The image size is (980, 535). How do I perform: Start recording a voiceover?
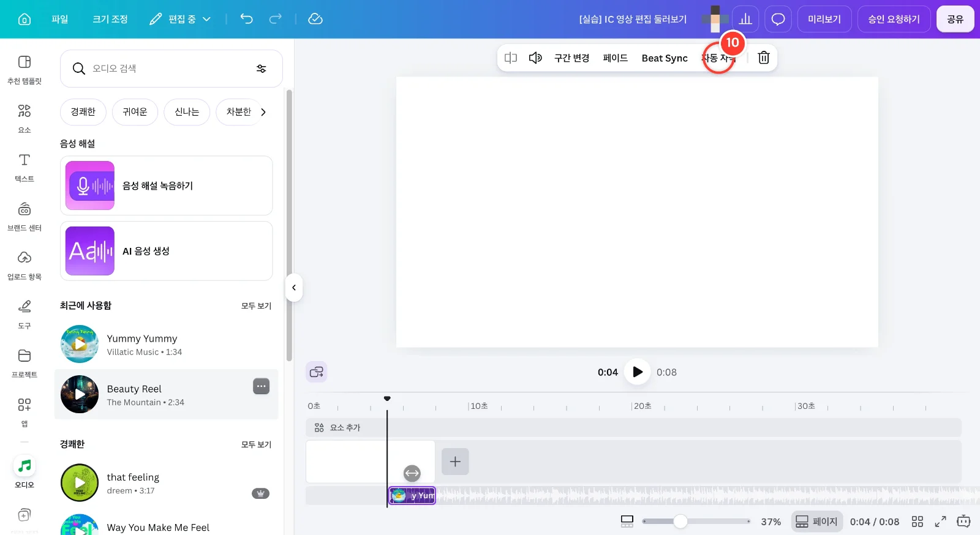pyautogui.click(x=167, y=185)
